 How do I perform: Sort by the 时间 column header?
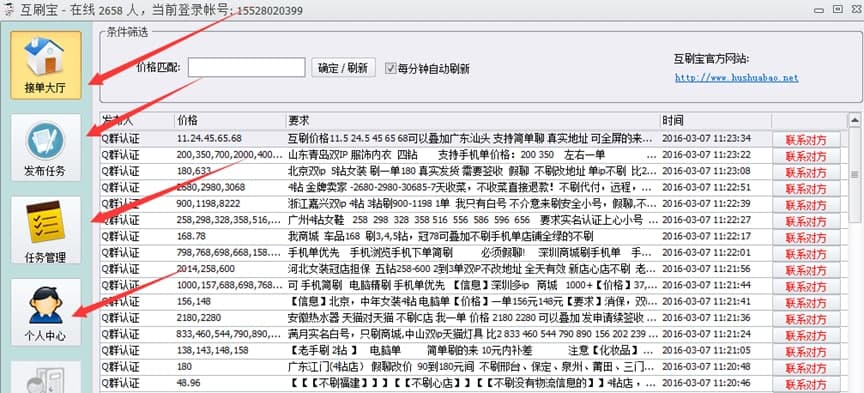pos(715,121)
